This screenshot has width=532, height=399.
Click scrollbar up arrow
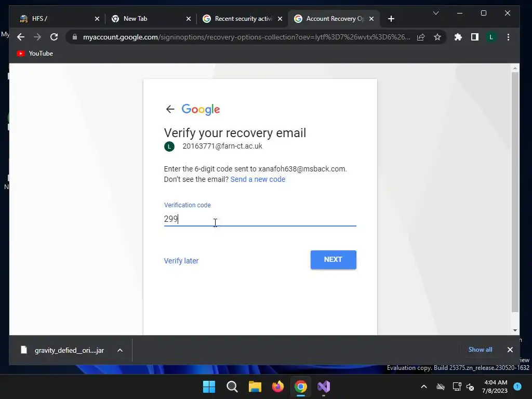[x=515, y=68]
